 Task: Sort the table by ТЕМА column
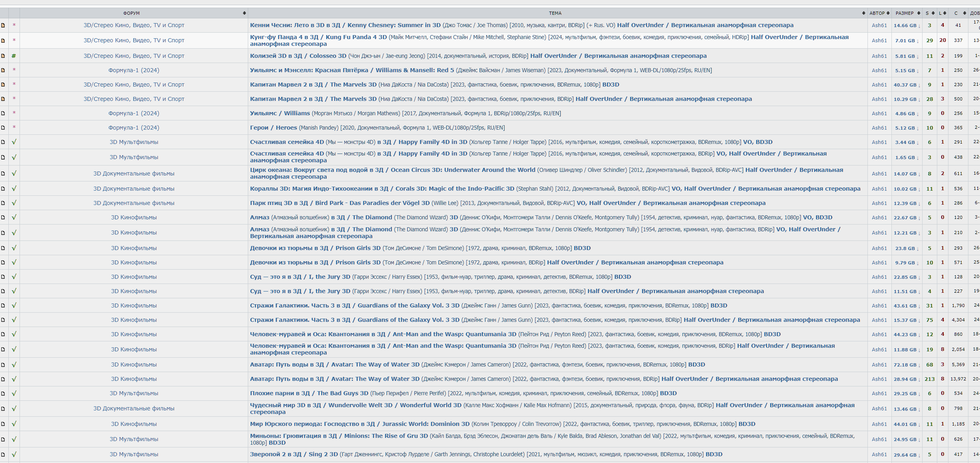tap(557, 13)
